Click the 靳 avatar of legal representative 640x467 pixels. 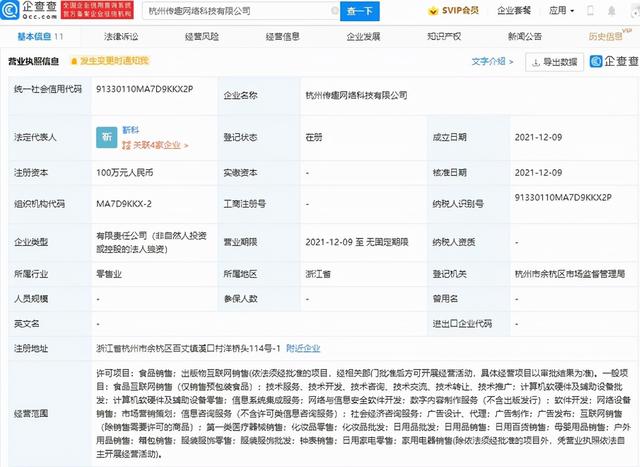(107, 137)
